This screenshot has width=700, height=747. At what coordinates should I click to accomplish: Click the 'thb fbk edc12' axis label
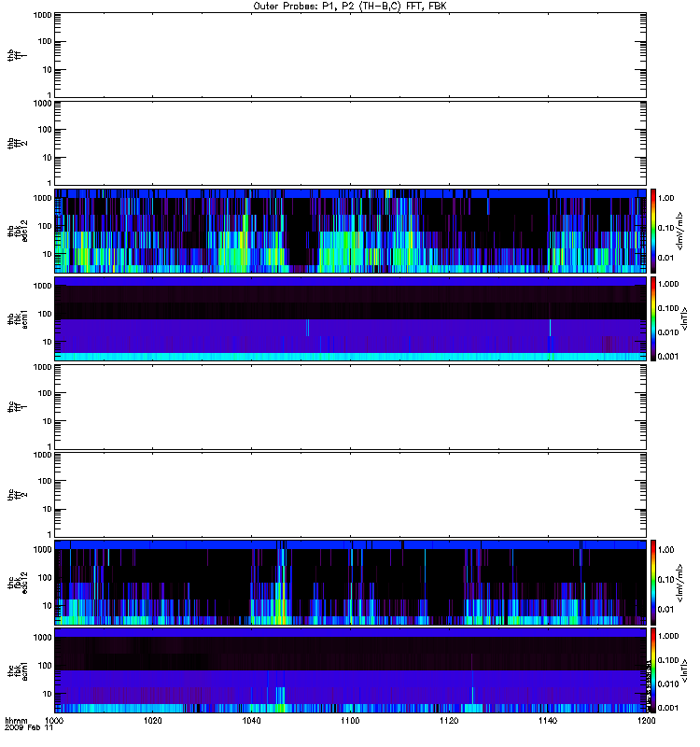(x=18, y=231)
